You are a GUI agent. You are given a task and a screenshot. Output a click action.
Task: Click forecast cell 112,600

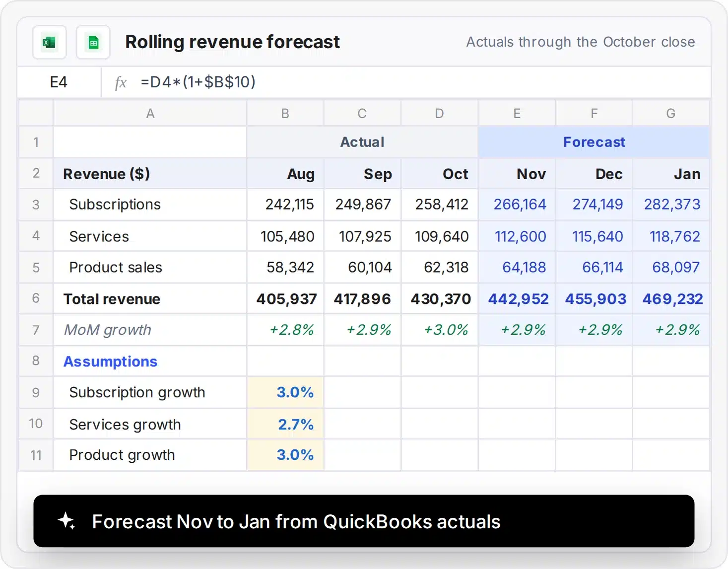[517, 236]
